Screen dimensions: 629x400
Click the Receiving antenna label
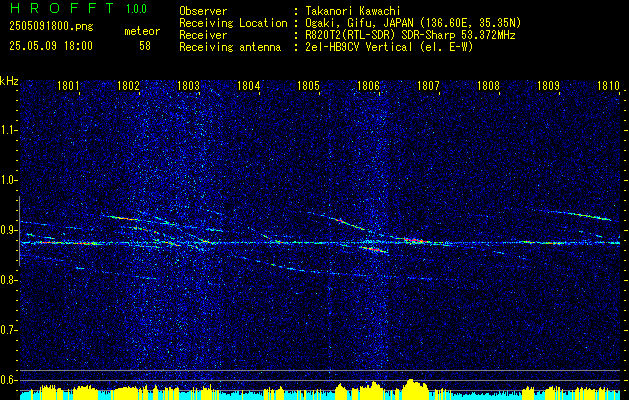tap(230, 47)
